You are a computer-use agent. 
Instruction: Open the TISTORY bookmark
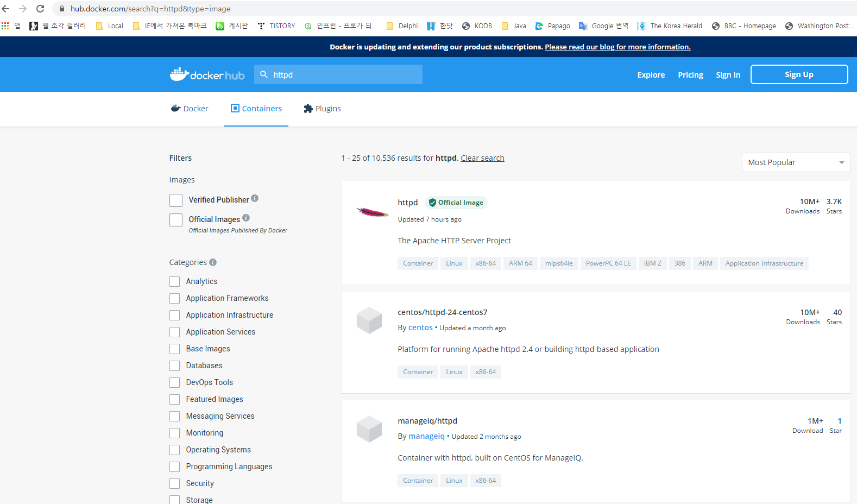point(276,26)
